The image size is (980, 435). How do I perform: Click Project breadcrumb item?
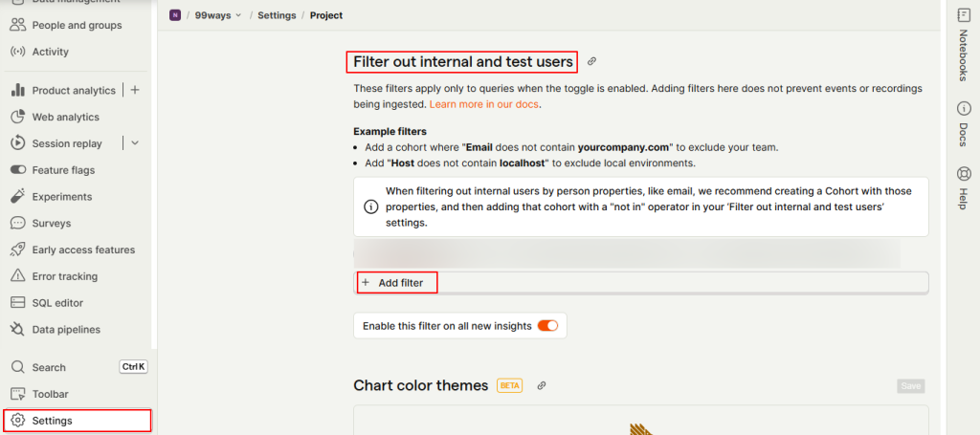point(326,15)
